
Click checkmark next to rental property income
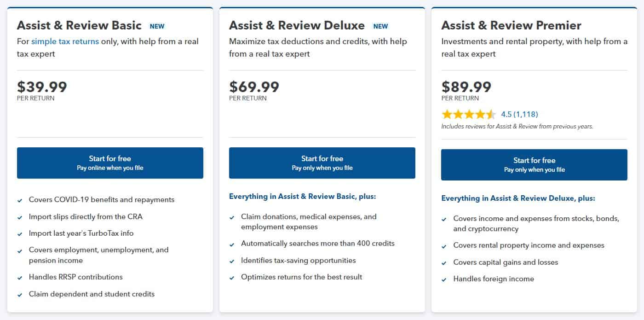(444, 246)
